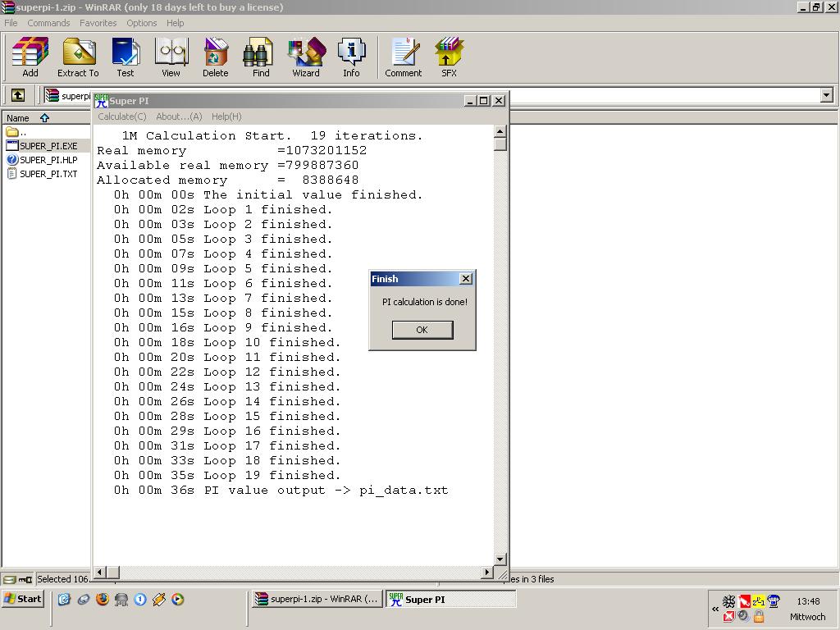The image size is (840, 630).
Task: Click the Super PI taskbar button
Action: tap(450, 599)
